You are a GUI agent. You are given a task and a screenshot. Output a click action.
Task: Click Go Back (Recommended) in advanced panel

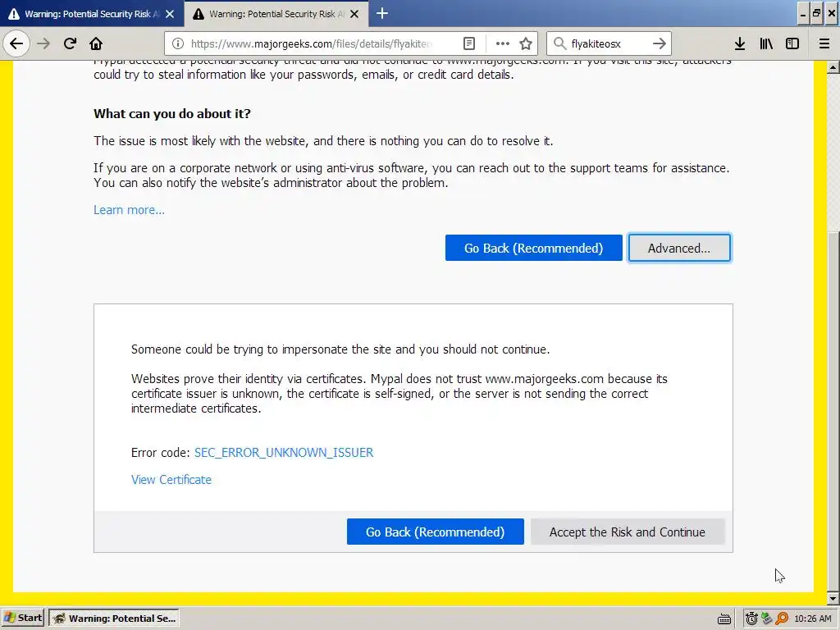435,532
